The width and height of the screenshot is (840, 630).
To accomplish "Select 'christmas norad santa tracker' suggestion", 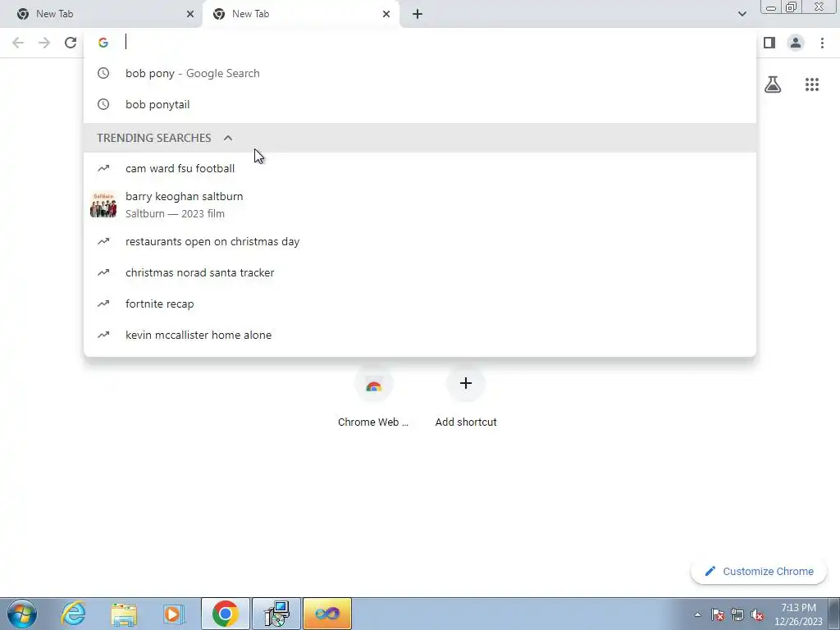I will tap(420, 272).
